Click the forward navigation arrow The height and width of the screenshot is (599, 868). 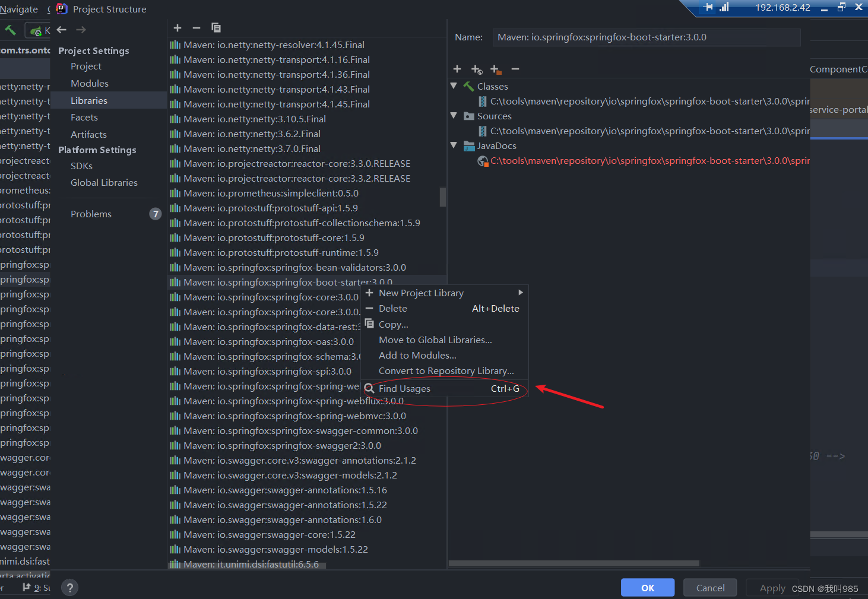click(x=81, y=30)
